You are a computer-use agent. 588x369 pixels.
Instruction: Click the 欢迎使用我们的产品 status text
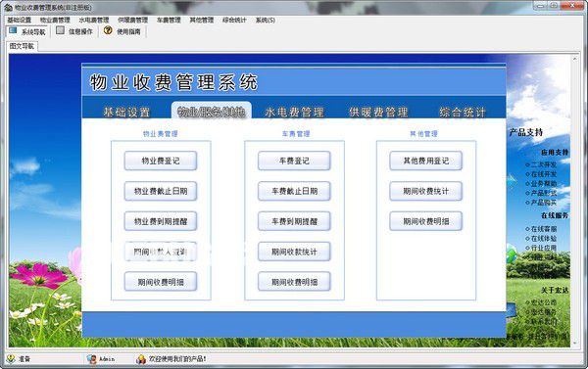177,358
